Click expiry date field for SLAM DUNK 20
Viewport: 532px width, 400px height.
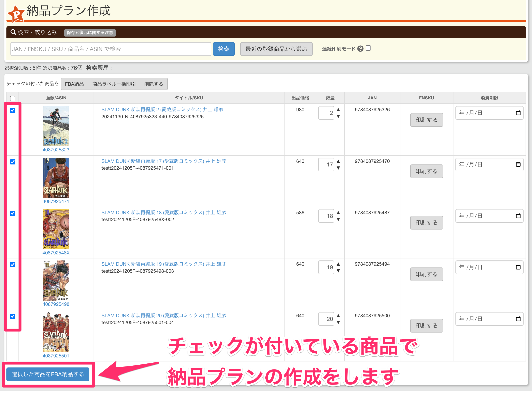click(489, 319)
